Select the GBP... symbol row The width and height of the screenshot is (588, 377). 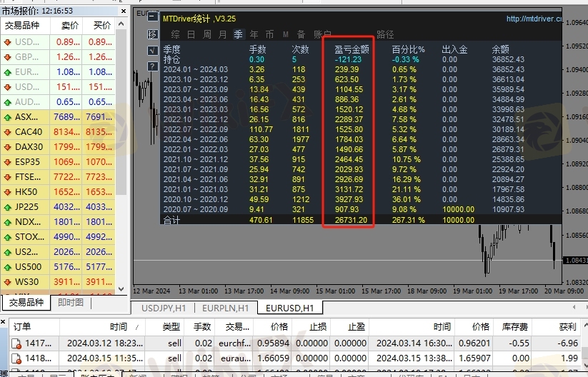tap(58, 57)
